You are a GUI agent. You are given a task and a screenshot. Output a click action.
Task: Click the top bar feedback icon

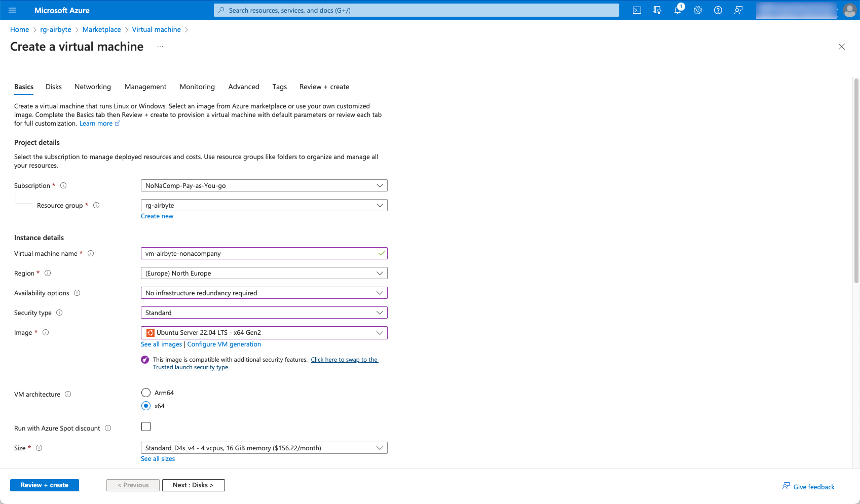tap(738, 10)
